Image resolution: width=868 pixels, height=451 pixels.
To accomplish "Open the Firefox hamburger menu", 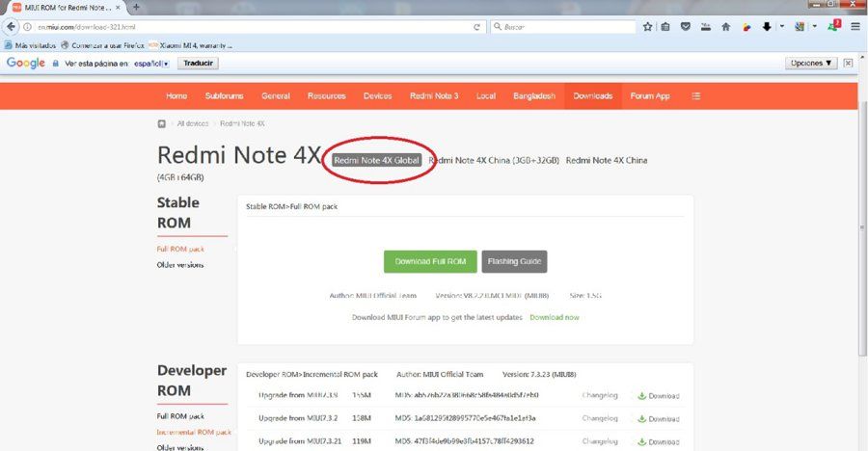I will 855,27.
